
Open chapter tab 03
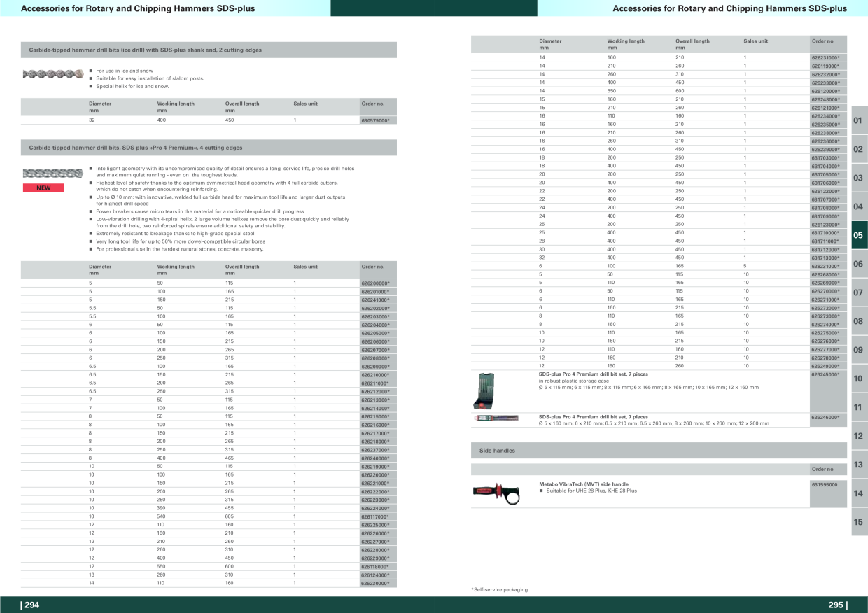(x=859, y=178)
